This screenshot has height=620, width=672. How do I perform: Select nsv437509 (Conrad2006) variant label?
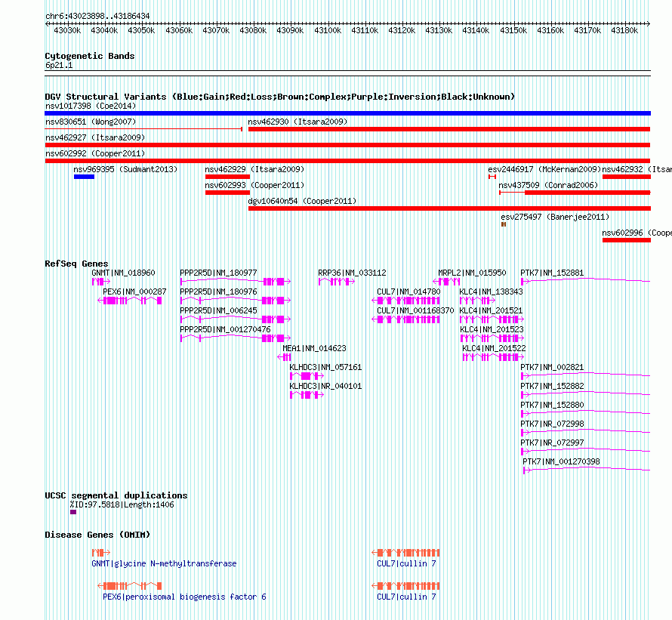click(x=548, y=185)
